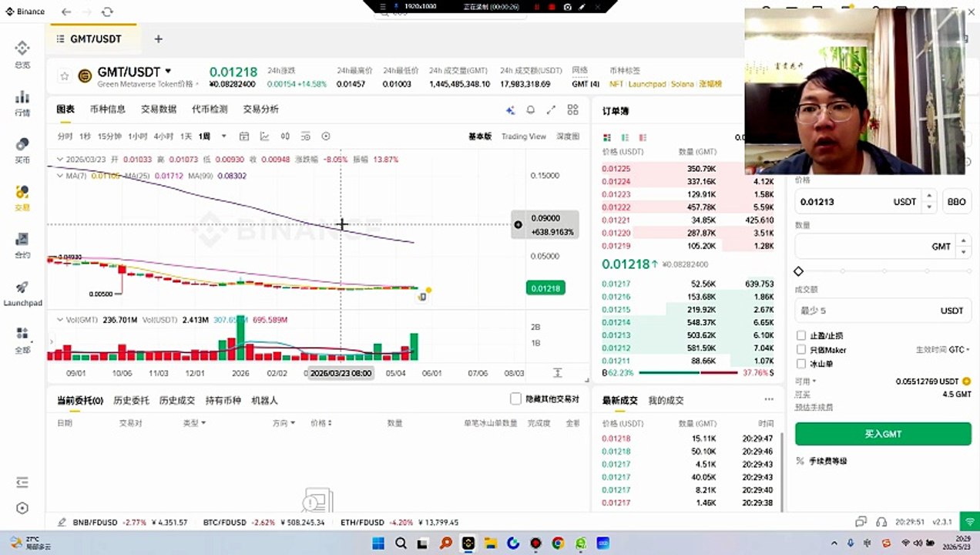The height and width of the screenshot is (555, 980).
Task: Open the 类型 filter dropdown
Action: coord(194,423)
